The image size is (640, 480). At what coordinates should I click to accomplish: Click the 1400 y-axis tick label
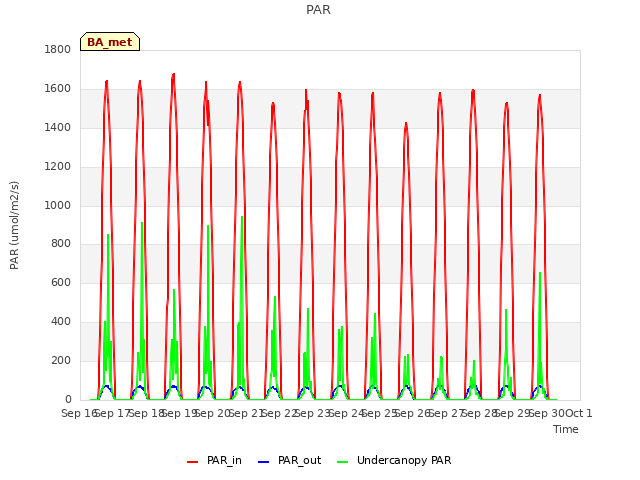[x=58, y=127]
